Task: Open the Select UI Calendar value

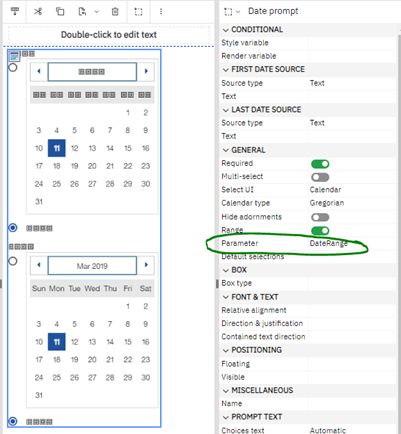Action: (325, 190)
